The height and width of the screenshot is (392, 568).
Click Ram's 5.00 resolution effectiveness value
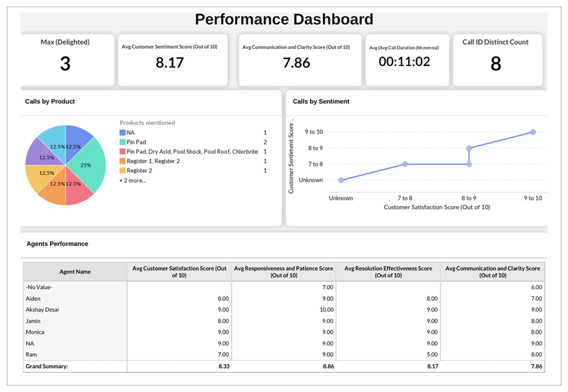click(432, 354)
